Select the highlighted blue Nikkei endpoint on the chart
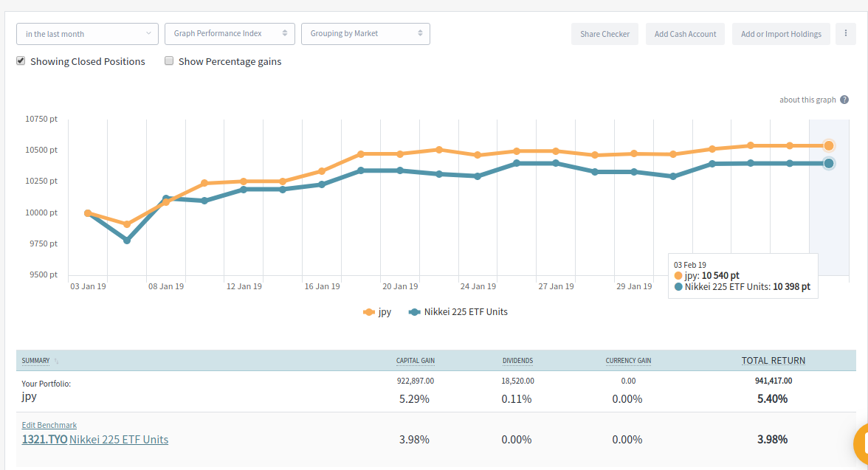The width and height of the screenshot is (868, 470). point(829,163)
